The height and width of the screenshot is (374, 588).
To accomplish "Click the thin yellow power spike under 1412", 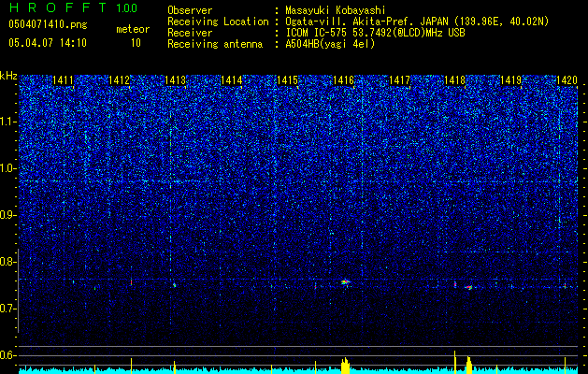I will click(x=131, y=366).
